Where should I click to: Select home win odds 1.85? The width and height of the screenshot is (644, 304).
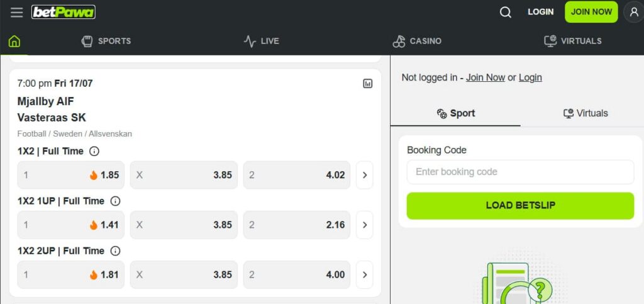70,175
